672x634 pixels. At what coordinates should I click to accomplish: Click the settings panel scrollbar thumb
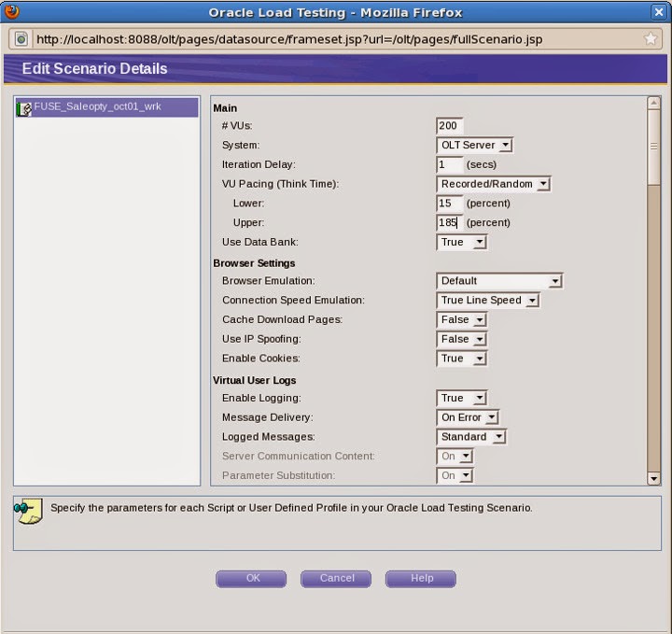(654, 148)
